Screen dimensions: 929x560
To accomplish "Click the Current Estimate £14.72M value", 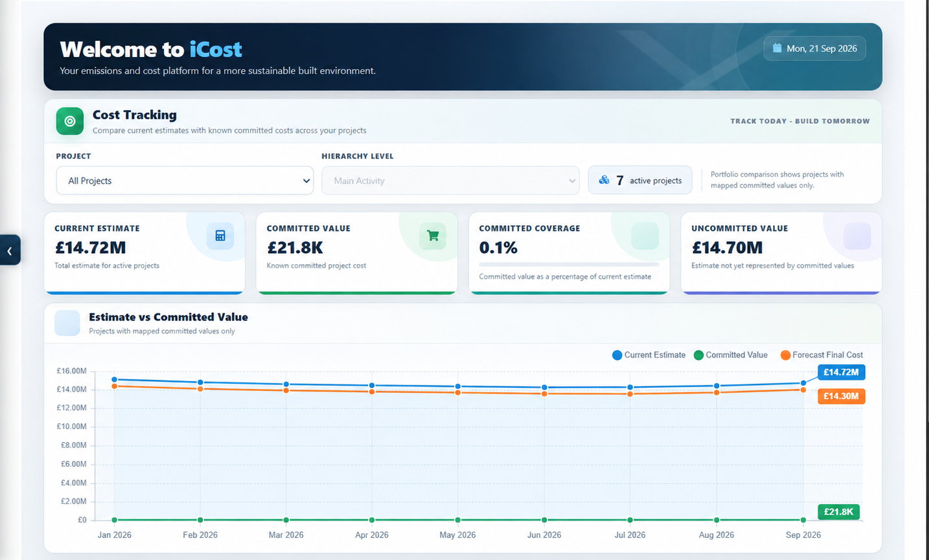I will (x=90, y=247).
